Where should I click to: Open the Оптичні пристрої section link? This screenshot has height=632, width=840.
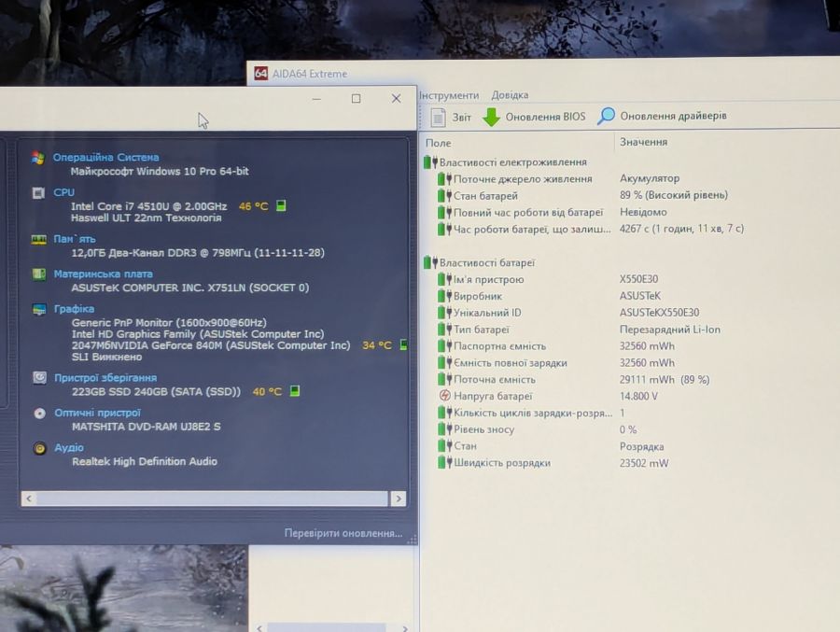tap(97, 413)
